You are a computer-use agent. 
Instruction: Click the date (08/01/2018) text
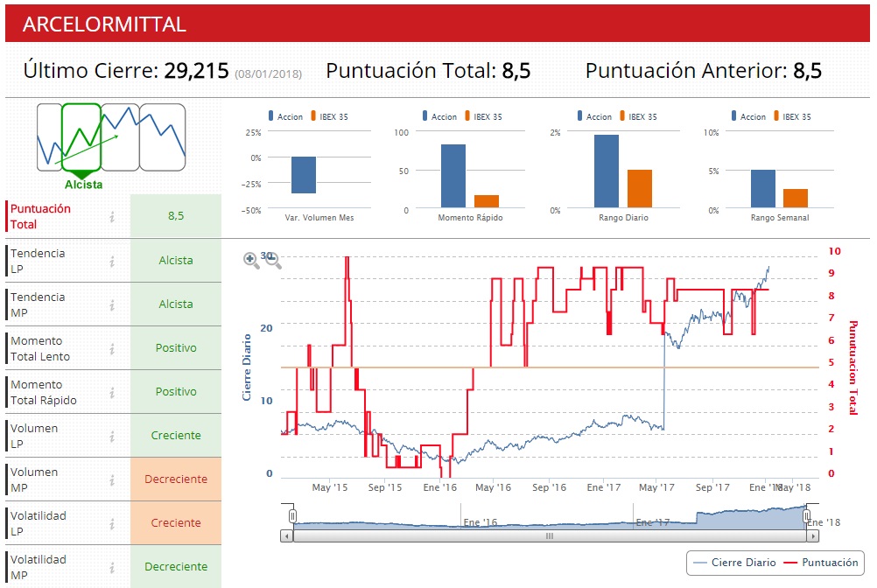269,73
